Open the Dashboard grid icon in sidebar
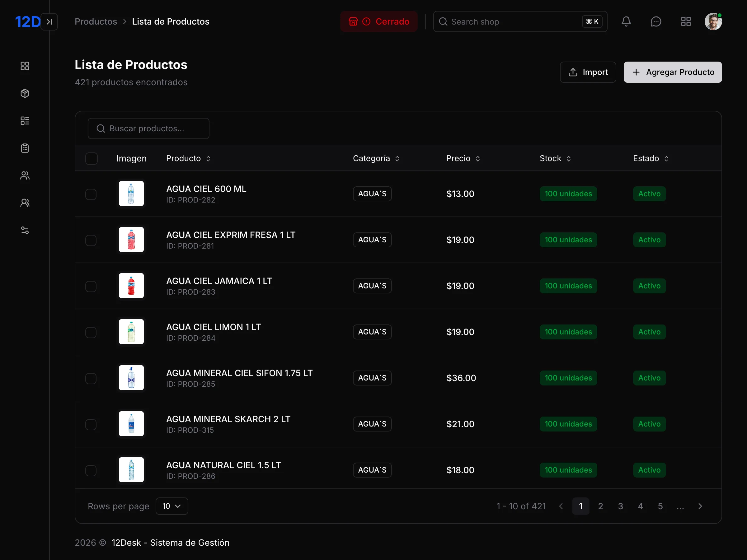 coord(25,66)
